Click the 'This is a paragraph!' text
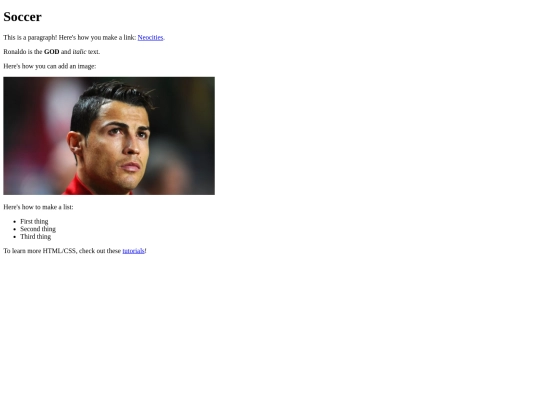The height and width of the screenshot is (405, 540). pos(30,38)
